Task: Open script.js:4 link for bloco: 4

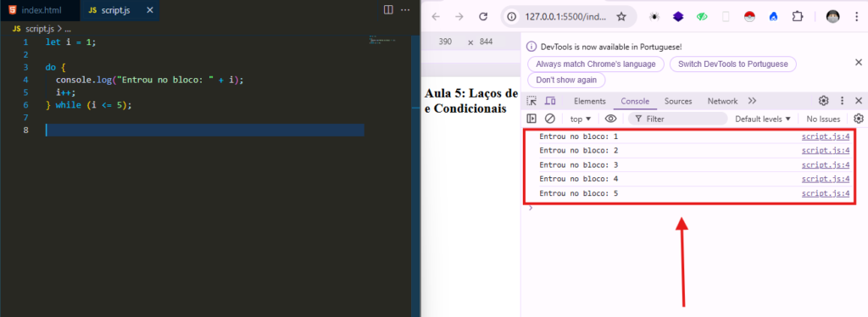Action: (826, 179)
